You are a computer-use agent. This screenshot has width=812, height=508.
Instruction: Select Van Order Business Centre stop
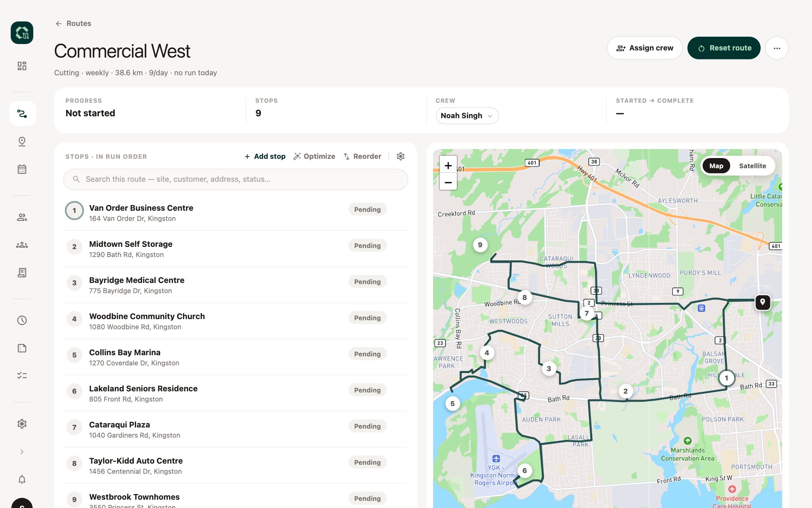[x=236, y=213]
